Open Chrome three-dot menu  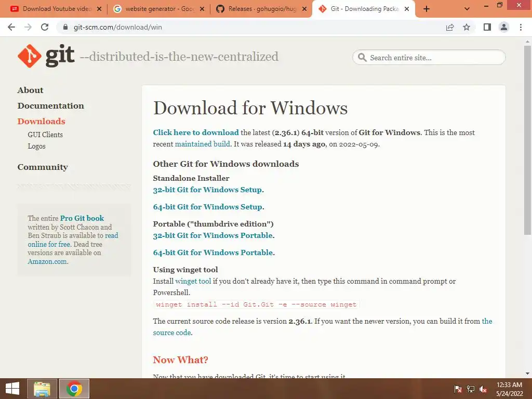point(521,27)
